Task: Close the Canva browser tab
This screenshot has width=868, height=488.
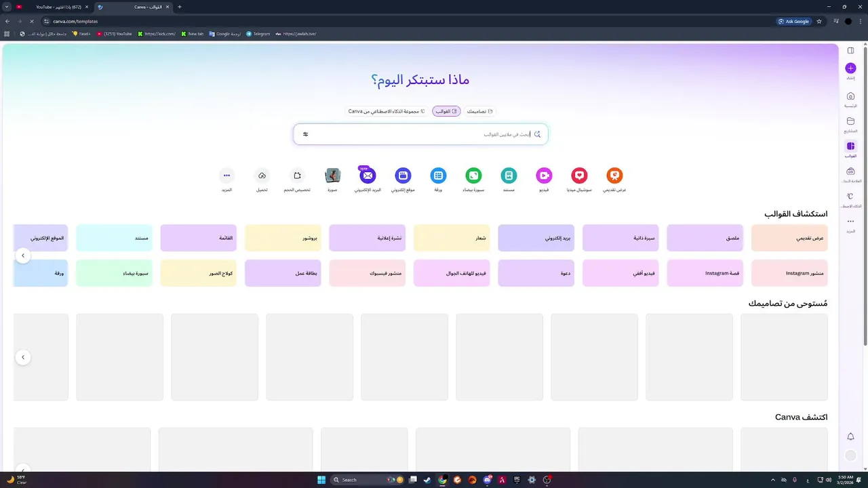Action: [x=167, y=7]
